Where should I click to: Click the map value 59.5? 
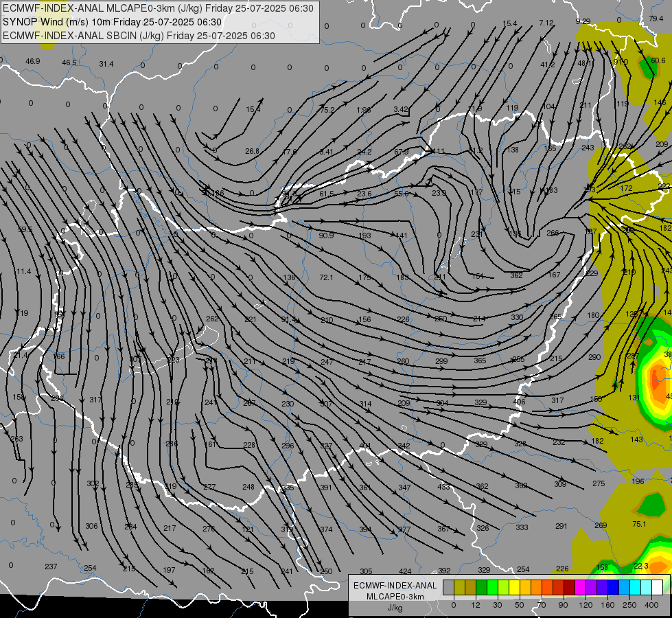click(25, 229)
